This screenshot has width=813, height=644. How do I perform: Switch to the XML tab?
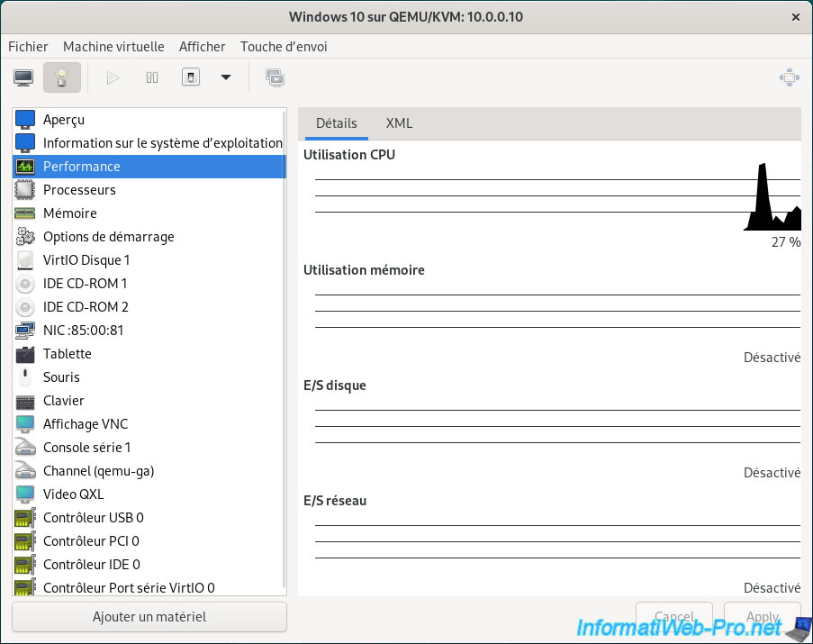coord(399,123)
